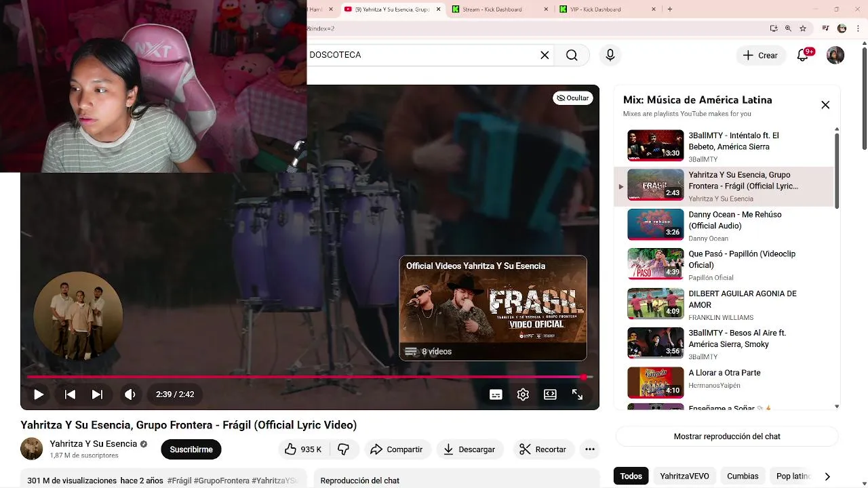
Task: Close the Mix playlist panel
Action: tap(825, 105)
